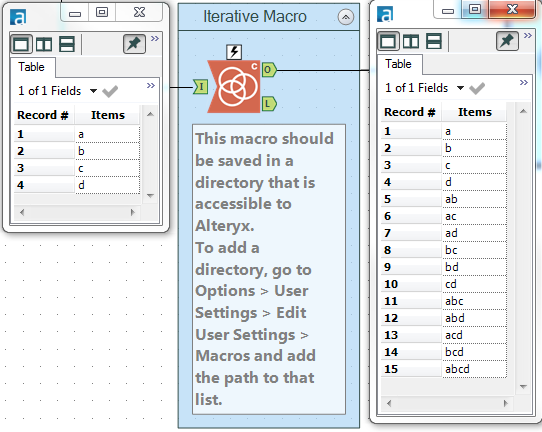Click Record # column header on left
This screenshot has height=432, width=542.
click(43, 115)
